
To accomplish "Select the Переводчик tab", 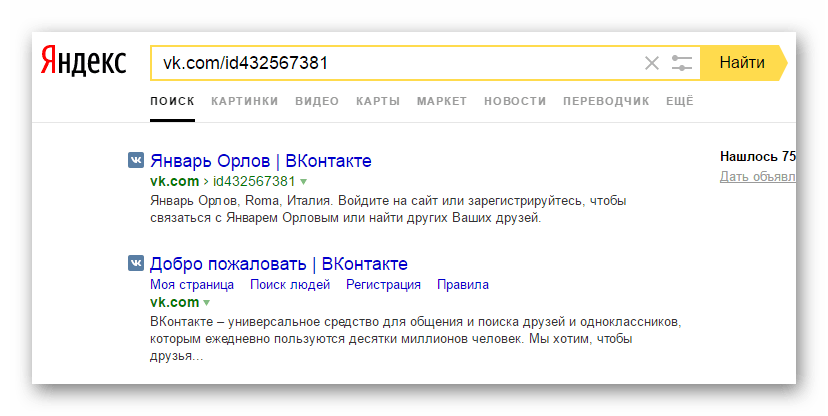I will 606,101.
